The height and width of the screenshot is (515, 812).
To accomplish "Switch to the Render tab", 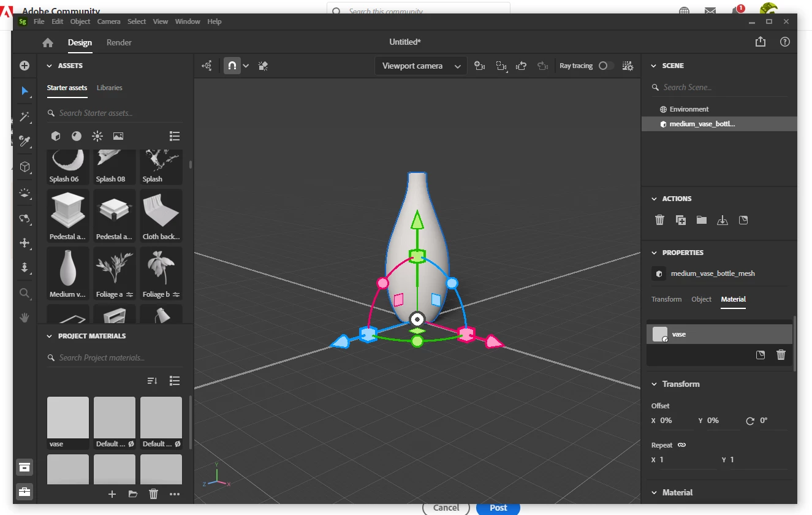I will (x=119, y=42).
